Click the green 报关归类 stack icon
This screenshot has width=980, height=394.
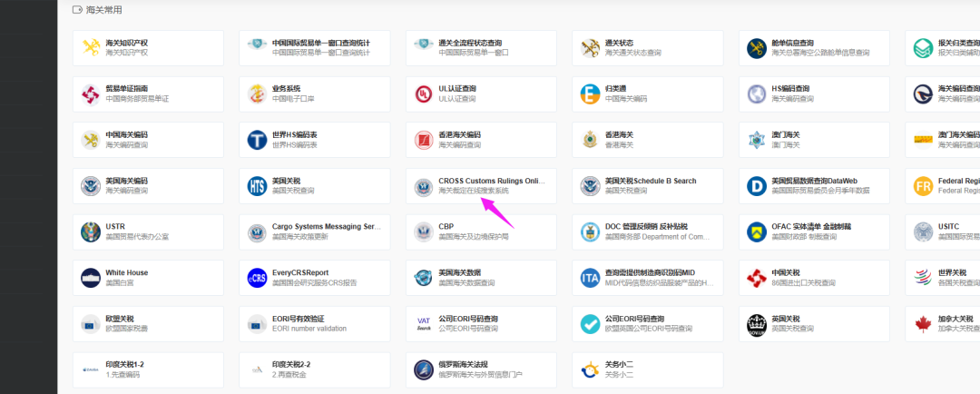tap(923, 48)
